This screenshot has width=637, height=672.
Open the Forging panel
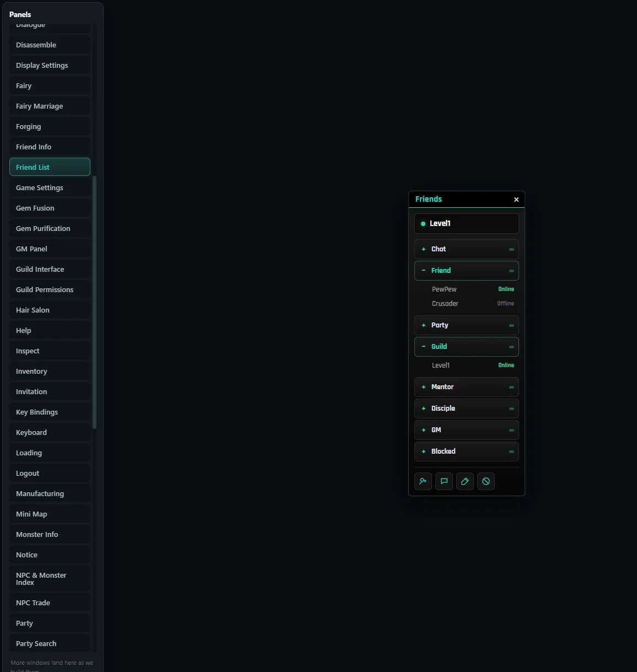pos(50,126)
